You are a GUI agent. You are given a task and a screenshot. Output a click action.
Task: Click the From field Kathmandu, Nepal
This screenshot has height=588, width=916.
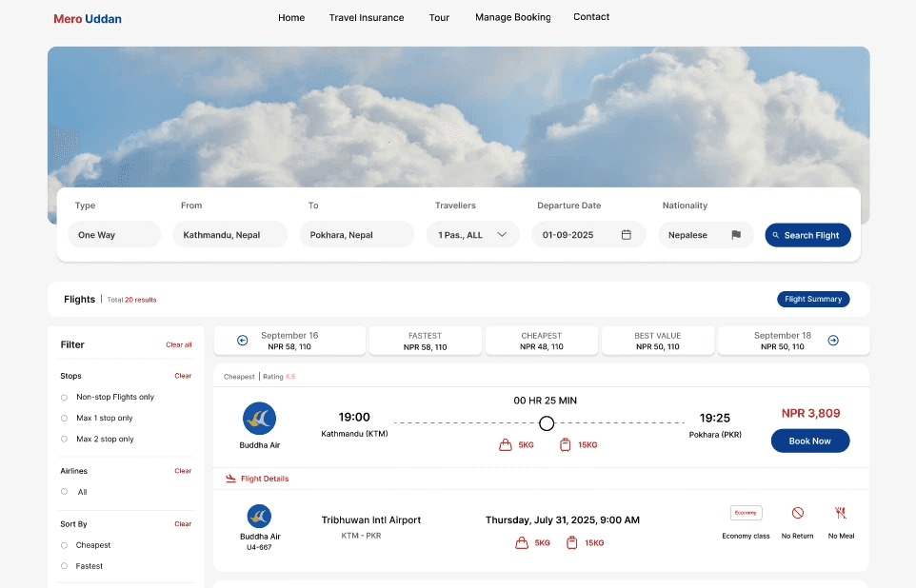pyautogui.click(x=230, y=235)
